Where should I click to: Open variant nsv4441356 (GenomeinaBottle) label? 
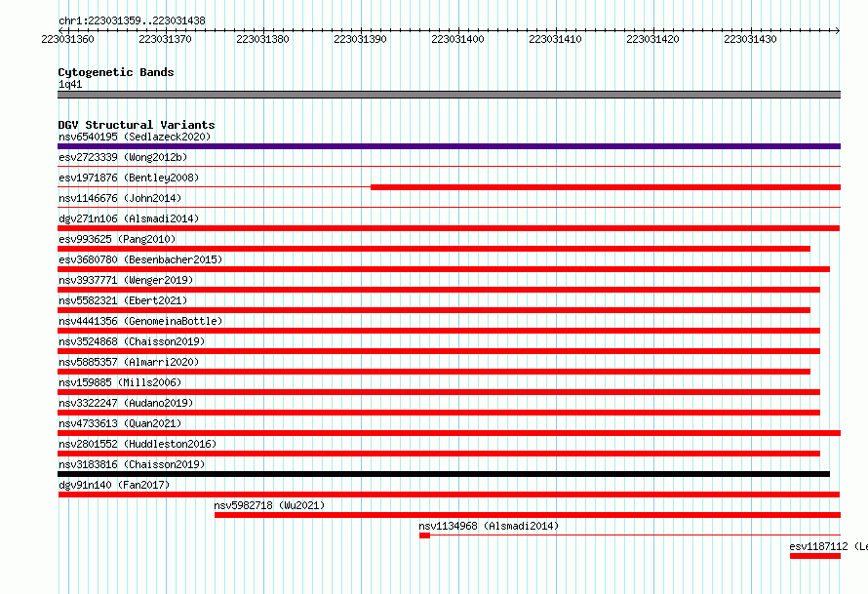click(140, 321)
